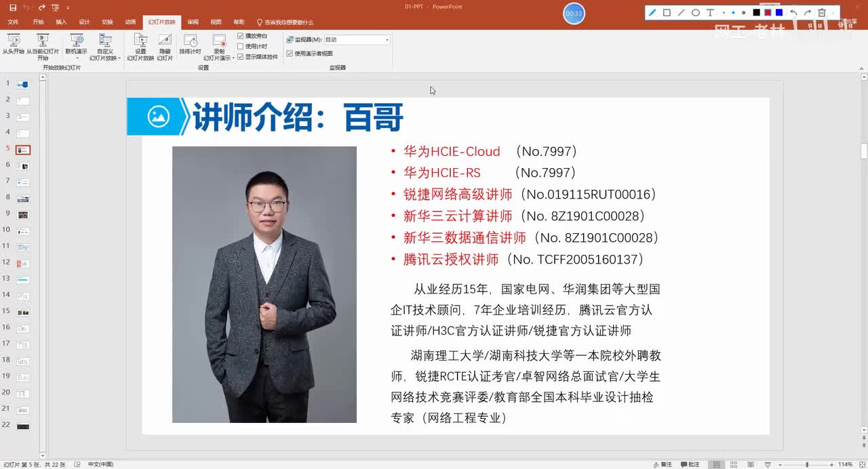Select slide 1 thumbnail
Image resolution: width=868 pixels, height=469 pixels.
point(23,84)
